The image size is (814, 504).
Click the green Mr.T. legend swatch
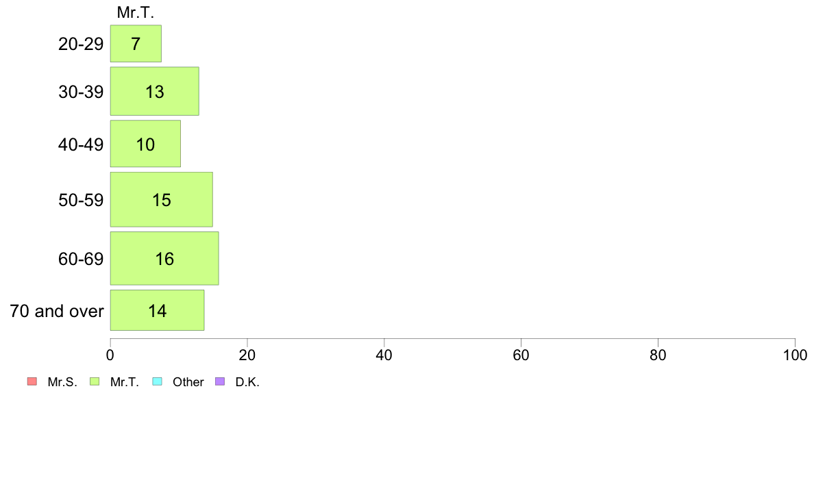point(95,381)
